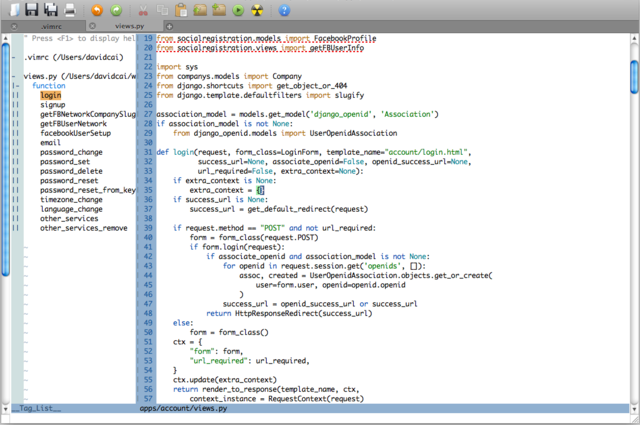
Task: Collapse the function fold in tag list
Action: click(16, 86)
